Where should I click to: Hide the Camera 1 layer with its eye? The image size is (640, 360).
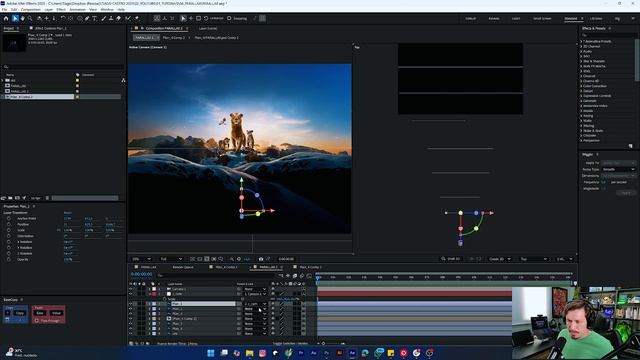(x=131, y=289)
